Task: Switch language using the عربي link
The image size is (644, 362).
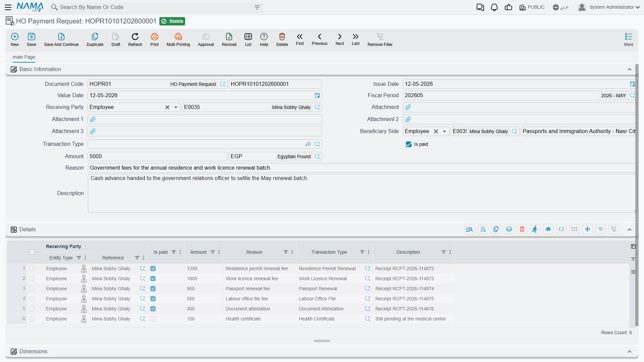Action: pyautogui.click(x=561, y=7)
